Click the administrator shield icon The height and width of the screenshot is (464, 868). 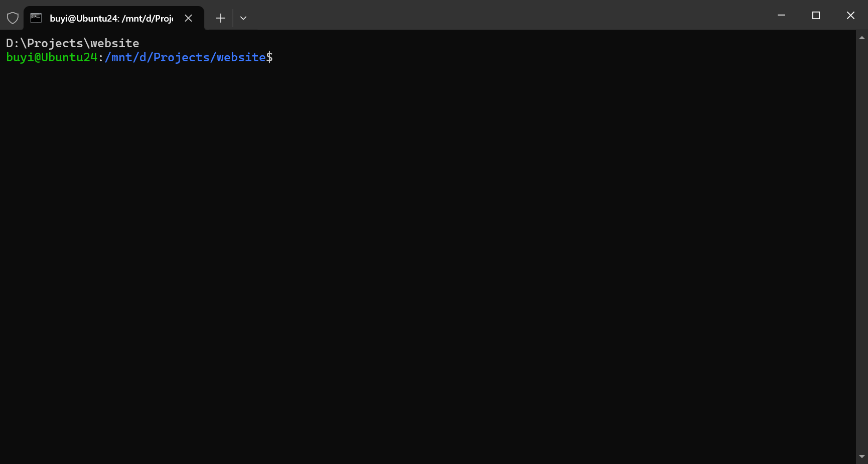pyautogui.click(x=13, y=18)
